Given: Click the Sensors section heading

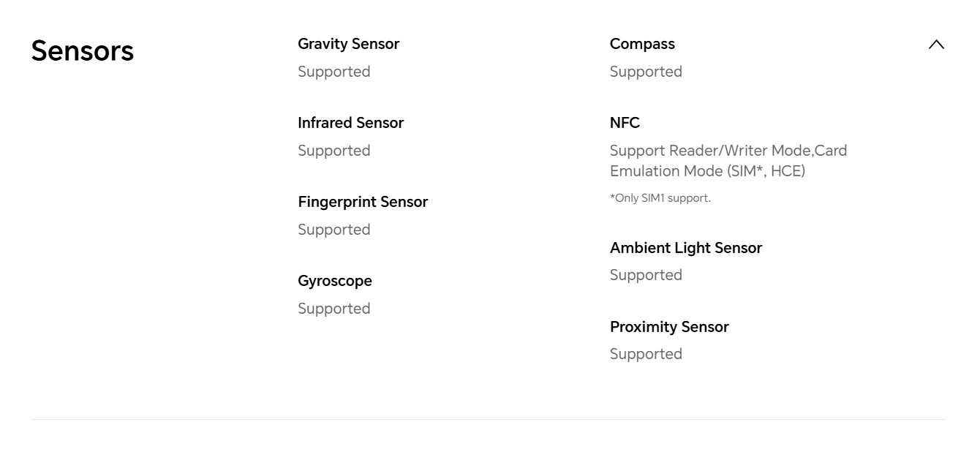Looking at the screenshot, I should (x=83, y=50).
